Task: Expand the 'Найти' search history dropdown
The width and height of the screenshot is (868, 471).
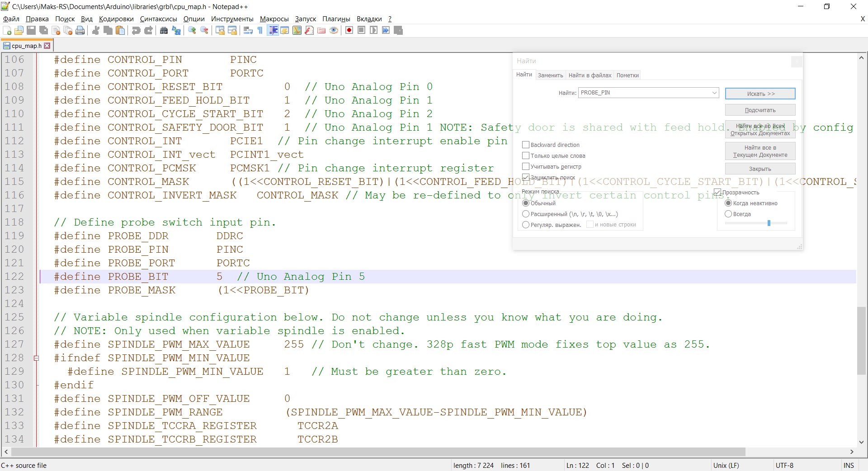Action: (x=714, y=93)
